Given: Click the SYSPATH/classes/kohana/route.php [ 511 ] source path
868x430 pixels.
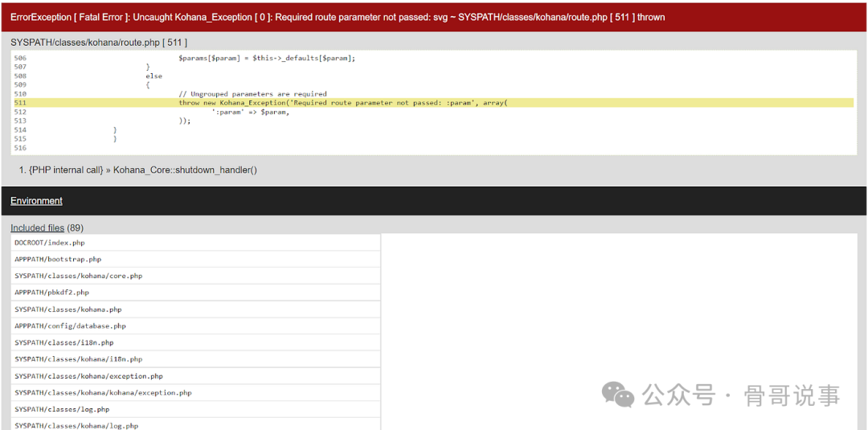Looking at the screenshot, I should pyautogui.click(x=99, y=43).
